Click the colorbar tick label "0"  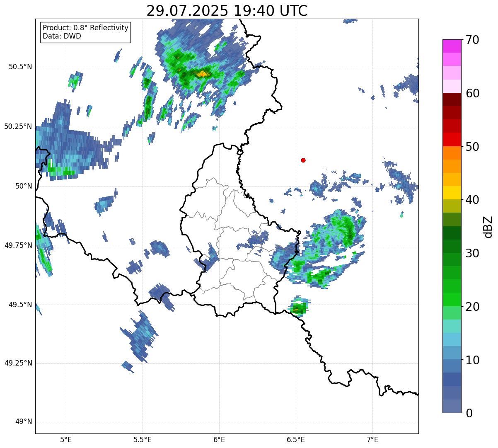click(469, 413)
